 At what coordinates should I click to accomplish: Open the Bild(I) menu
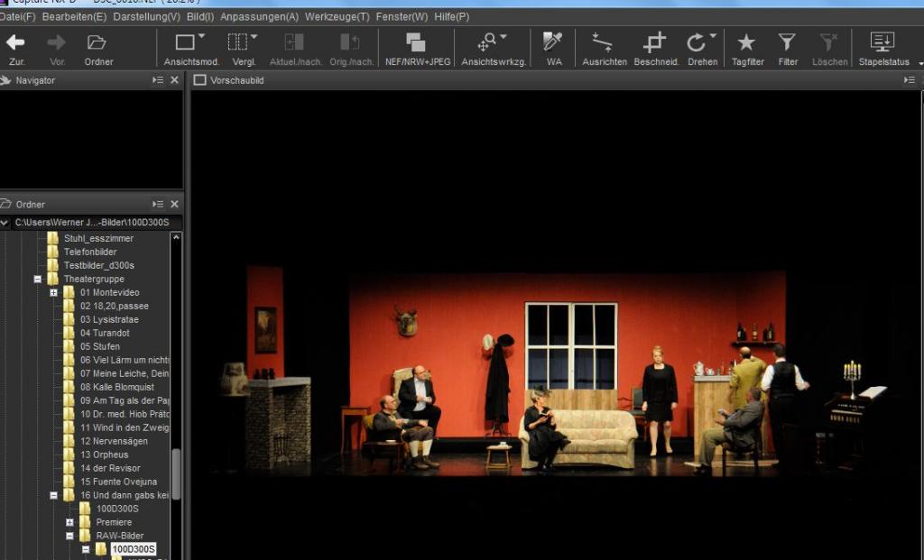point(200,17)
